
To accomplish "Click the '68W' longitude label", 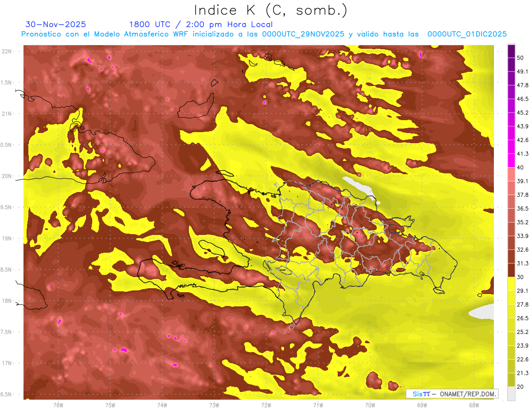I will click(x=474, y=405).
